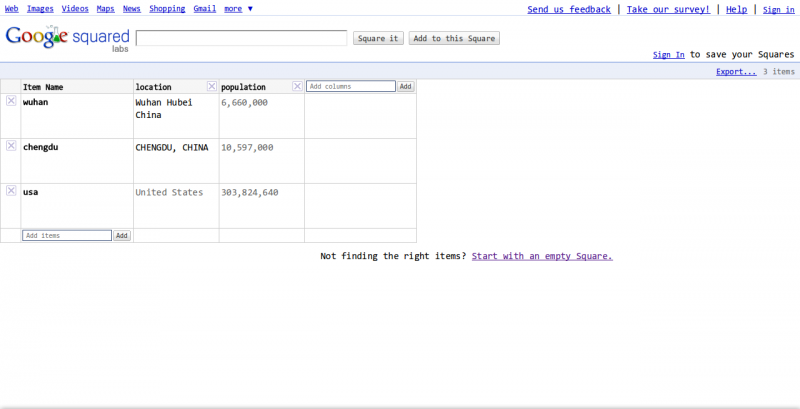The width and height of the screenshot is (800, 409).
Task: Click Start with an empty Square link
Action: [x=542, y=256]
